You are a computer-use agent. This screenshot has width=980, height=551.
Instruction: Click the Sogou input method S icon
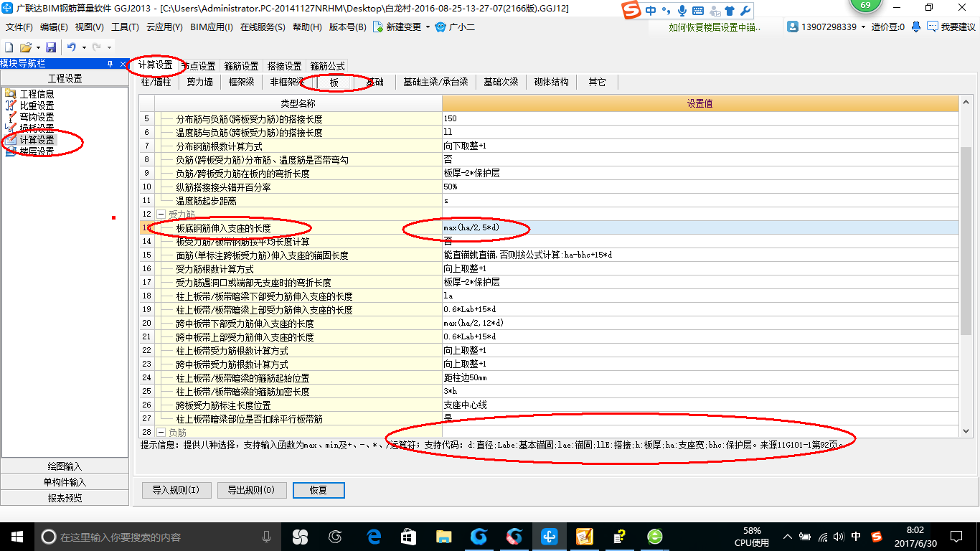[631, 10]
